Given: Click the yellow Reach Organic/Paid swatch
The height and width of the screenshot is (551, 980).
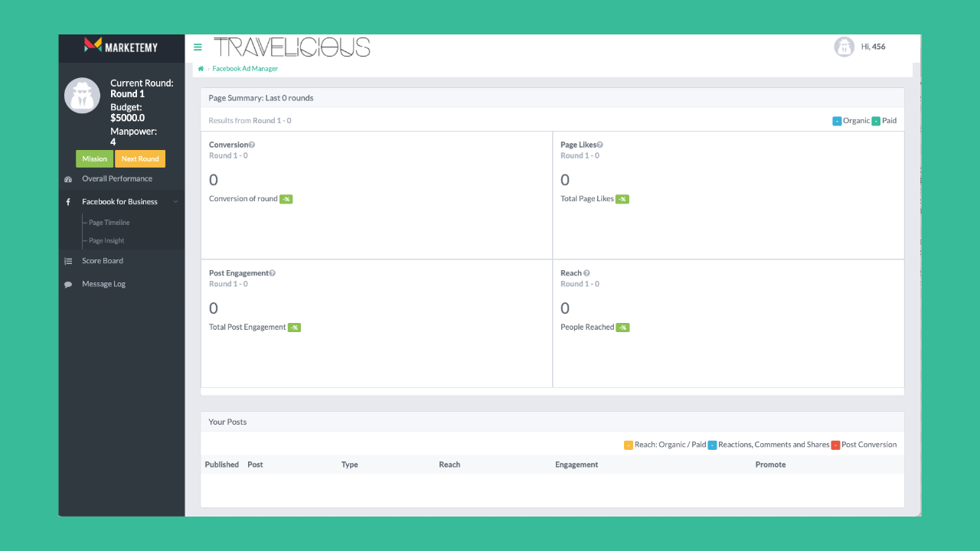Looking at the screenshot, I should 629,445.
